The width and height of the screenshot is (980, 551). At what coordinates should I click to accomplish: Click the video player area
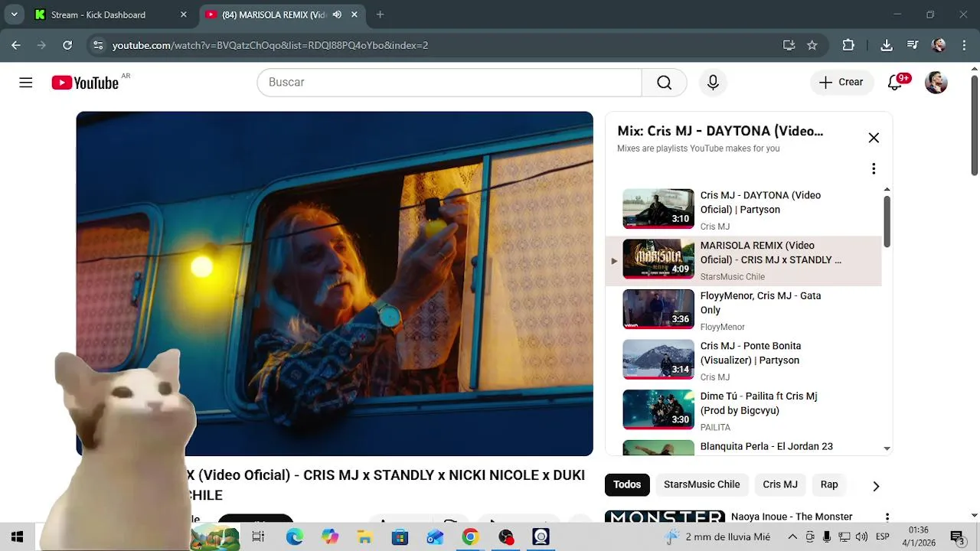[x=335, y=283]
